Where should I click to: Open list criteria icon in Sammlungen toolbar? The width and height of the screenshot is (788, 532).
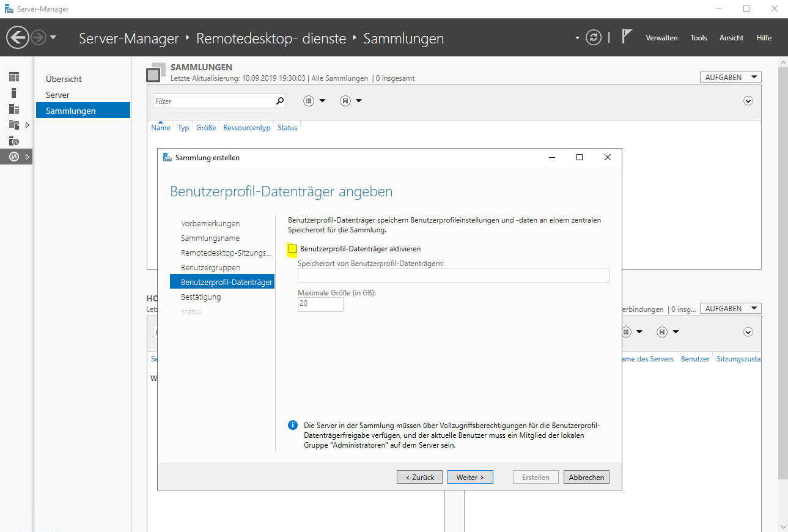309,101
